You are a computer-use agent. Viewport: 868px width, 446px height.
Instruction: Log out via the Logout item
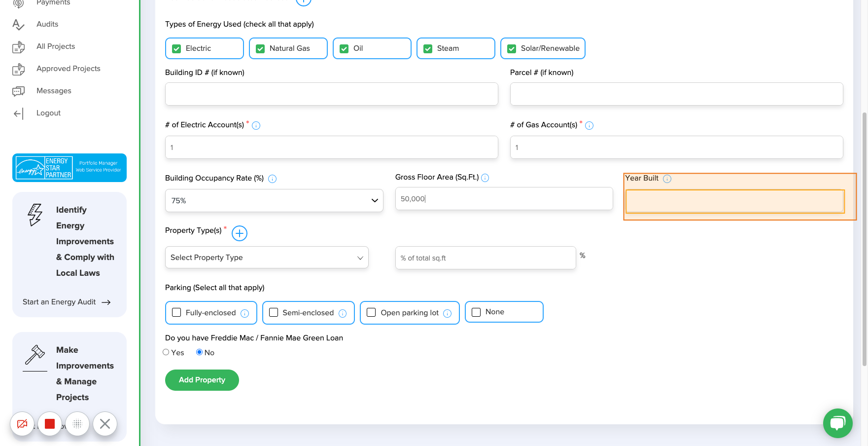[x=48, y=113]
